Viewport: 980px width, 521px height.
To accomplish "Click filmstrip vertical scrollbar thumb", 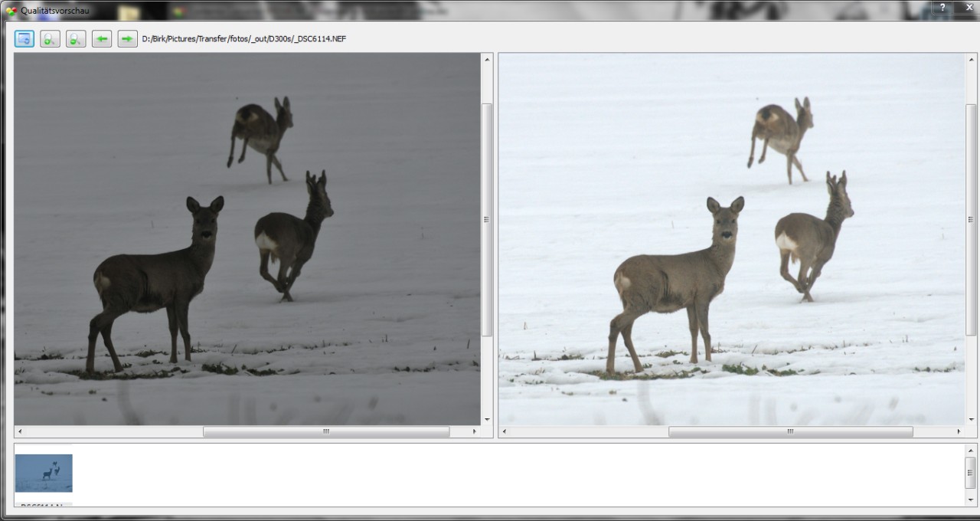I will point(972,473).
